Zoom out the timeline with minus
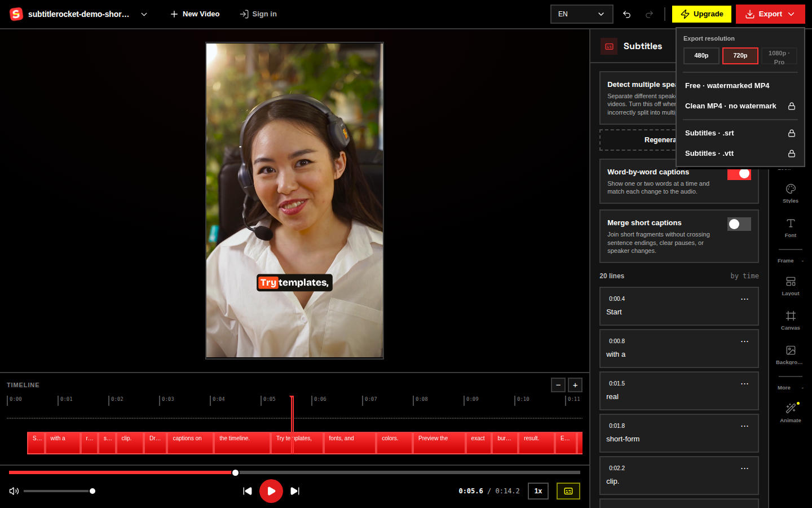 click(x=558, y=385)
